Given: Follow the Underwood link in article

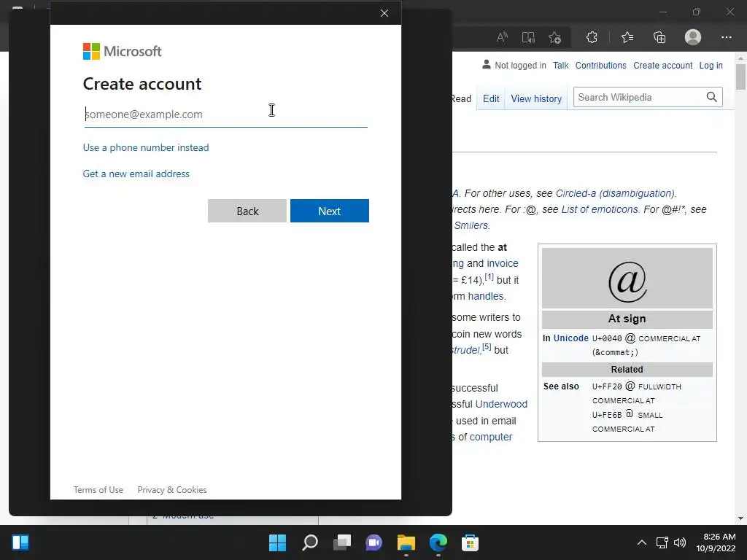Looking at the screenshot, I should (x=501, y=404).
